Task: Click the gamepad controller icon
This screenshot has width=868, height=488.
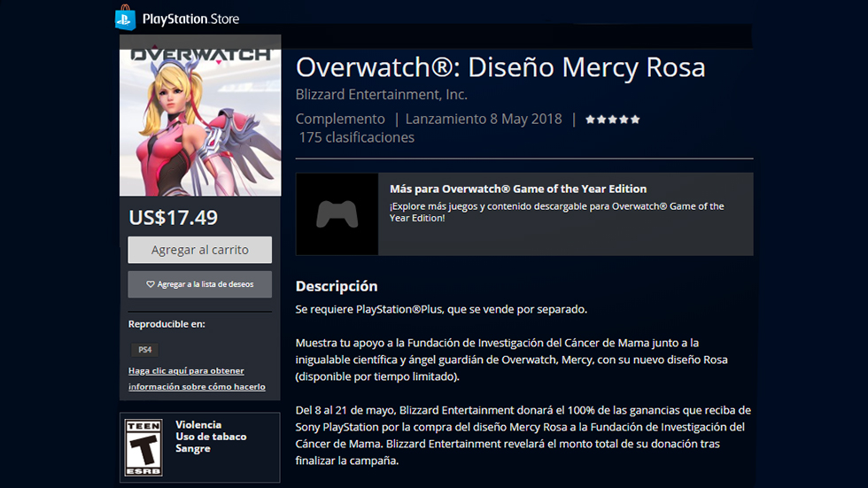Action: 337,214
